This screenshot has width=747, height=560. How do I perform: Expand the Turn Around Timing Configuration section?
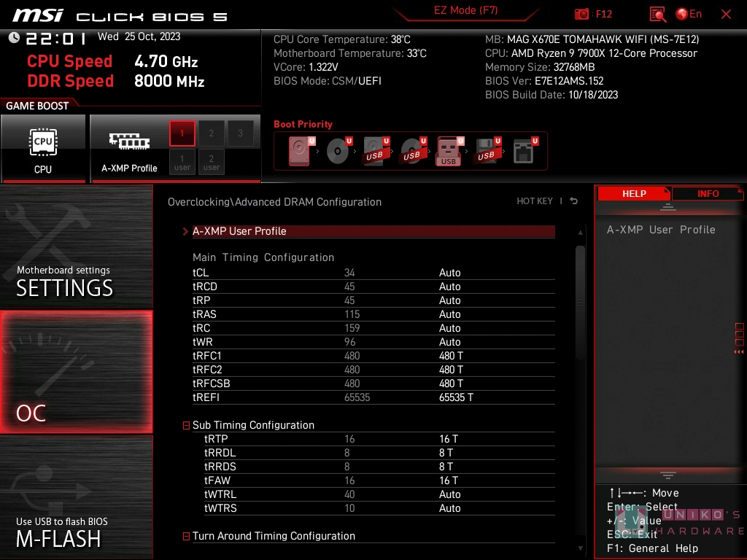186,536
